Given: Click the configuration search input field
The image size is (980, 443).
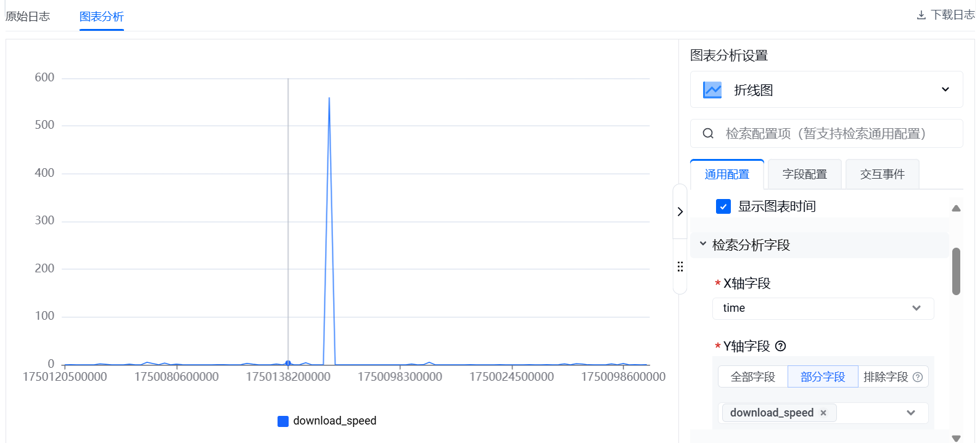Looking at the screenshot, I should click(x=833, y=134).
